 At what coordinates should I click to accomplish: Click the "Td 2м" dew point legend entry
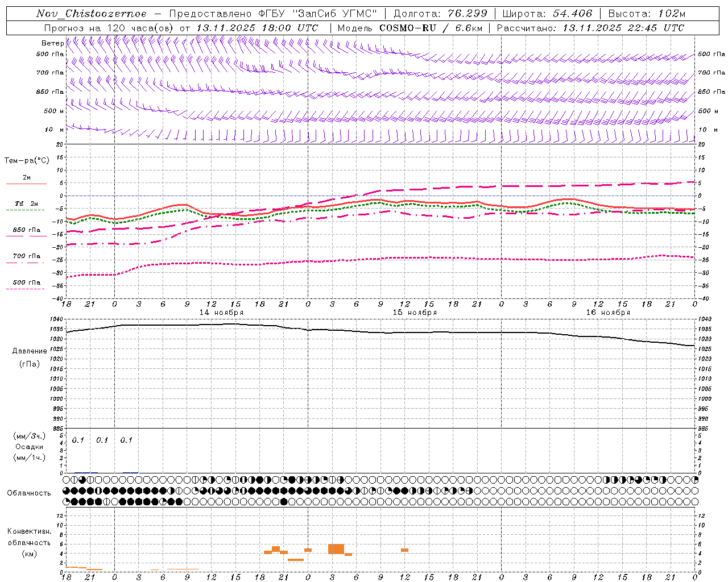26,204
